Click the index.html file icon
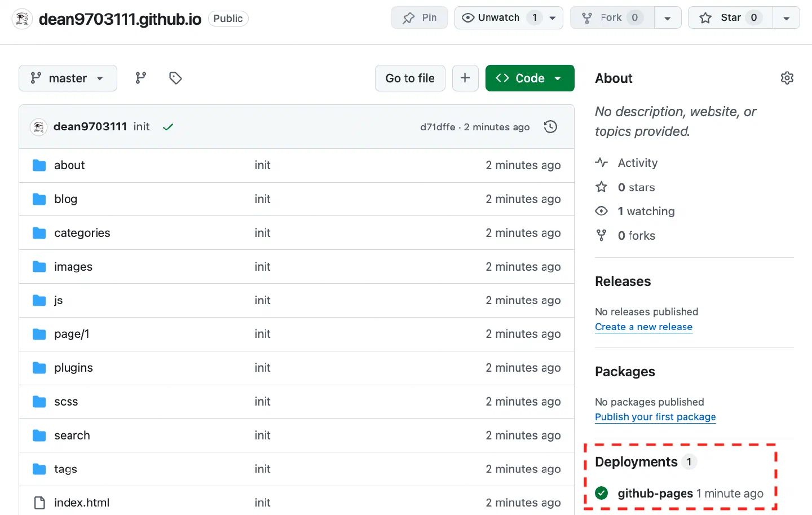 tap(39, 503)
